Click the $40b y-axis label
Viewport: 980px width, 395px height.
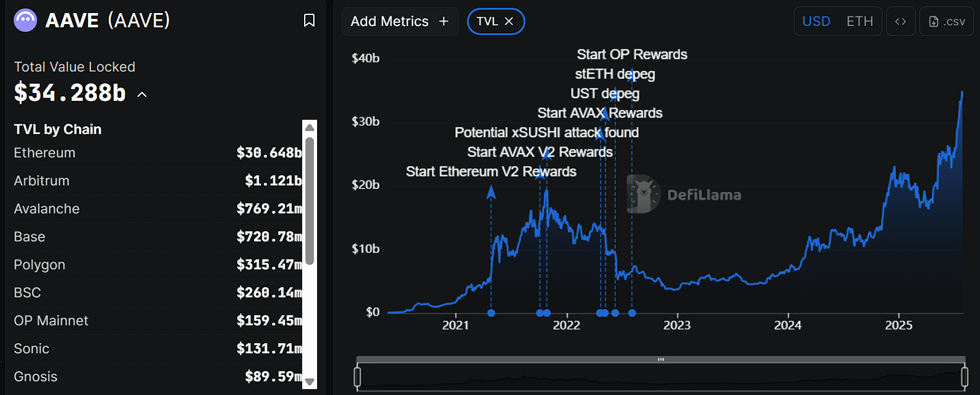365,59
